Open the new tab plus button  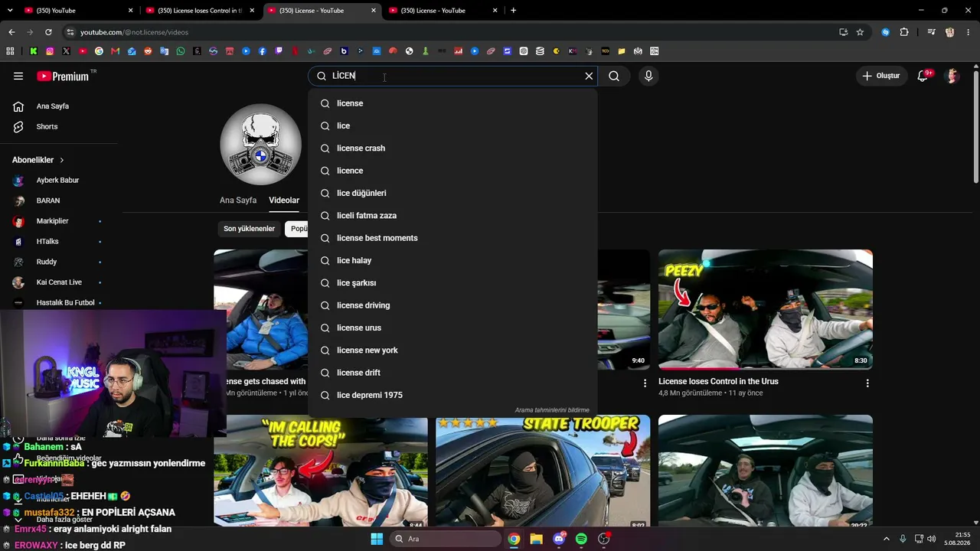(513, 11)
